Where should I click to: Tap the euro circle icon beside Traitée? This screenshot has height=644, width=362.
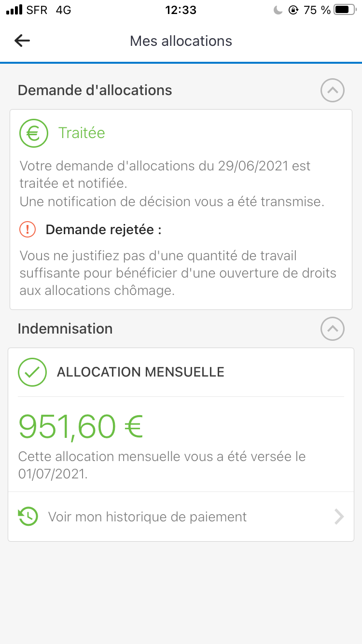coord(34,133)
